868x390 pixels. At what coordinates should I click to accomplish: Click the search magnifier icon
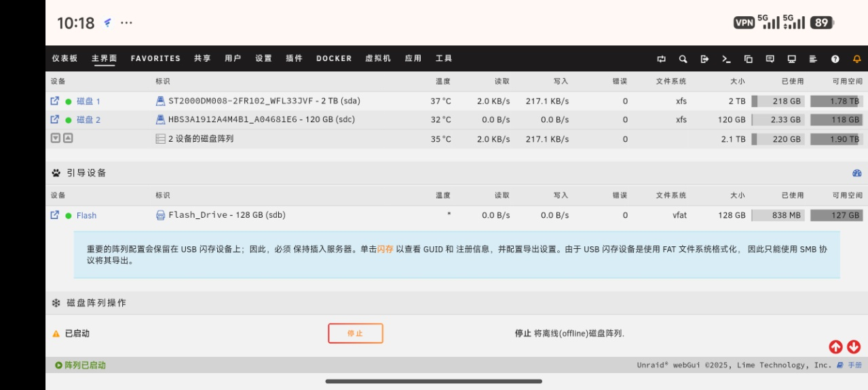coord(683,59)
